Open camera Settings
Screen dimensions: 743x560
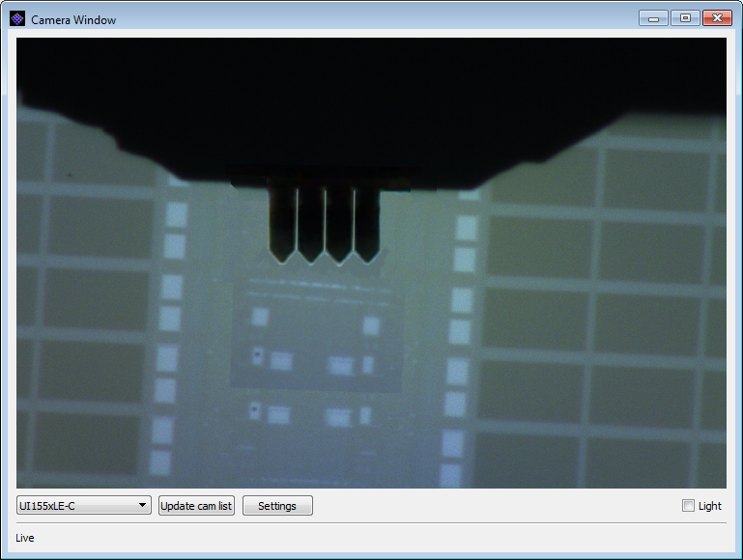pos(277,506)
